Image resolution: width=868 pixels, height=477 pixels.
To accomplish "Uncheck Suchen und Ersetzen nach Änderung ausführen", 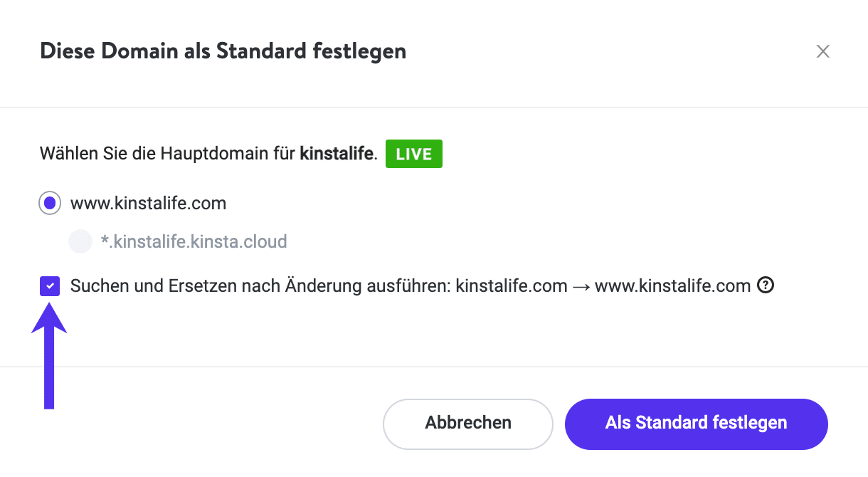I will click(x=50, y=285).
